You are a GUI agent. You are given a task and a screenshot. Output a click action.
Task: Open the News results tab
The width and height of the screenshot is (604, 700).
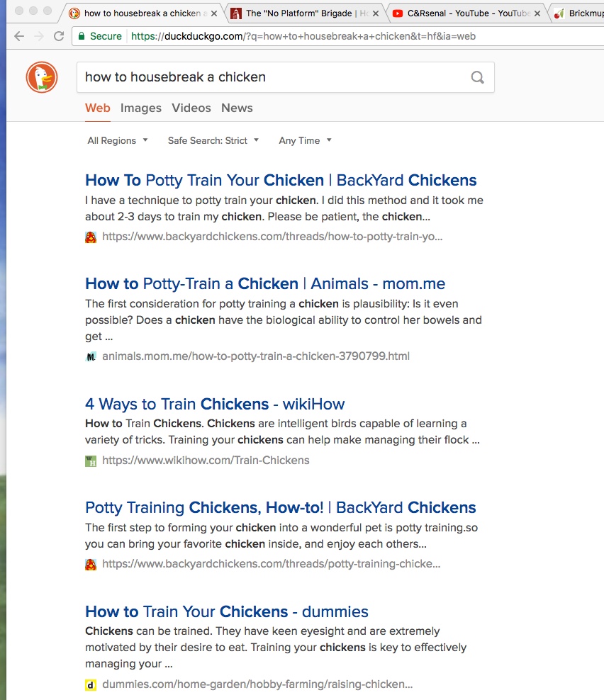pyautogui.click(x=237, y=108)
